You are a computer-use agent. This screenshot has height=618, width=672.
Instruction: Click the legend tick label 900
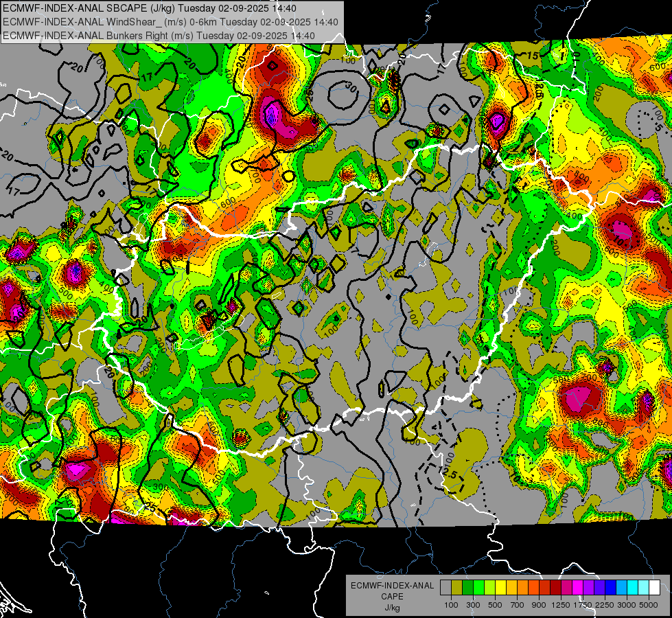(539, 605)
